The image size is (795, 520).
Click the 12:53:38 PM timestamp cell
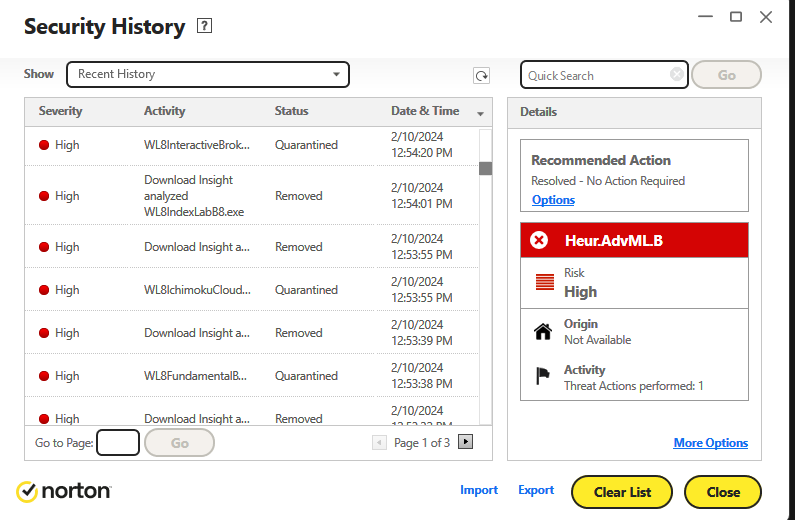[421, 376]
